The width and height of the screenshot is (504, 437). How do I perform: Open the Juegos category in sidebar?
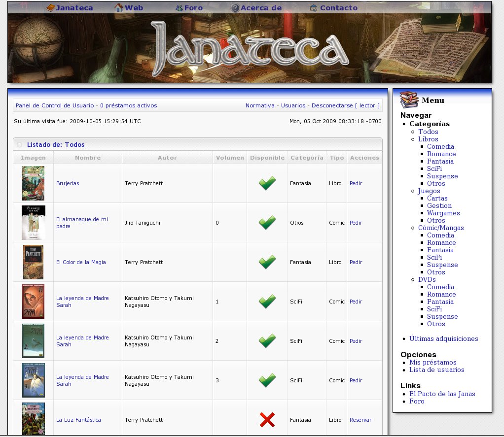[x=429, y=191]
